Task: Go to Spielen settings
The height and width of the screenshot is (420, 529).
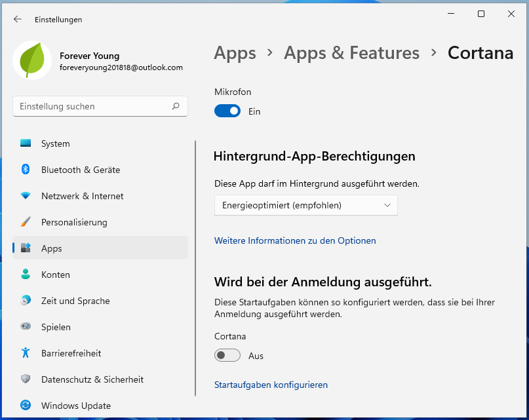Action: [x=100, y=327]
